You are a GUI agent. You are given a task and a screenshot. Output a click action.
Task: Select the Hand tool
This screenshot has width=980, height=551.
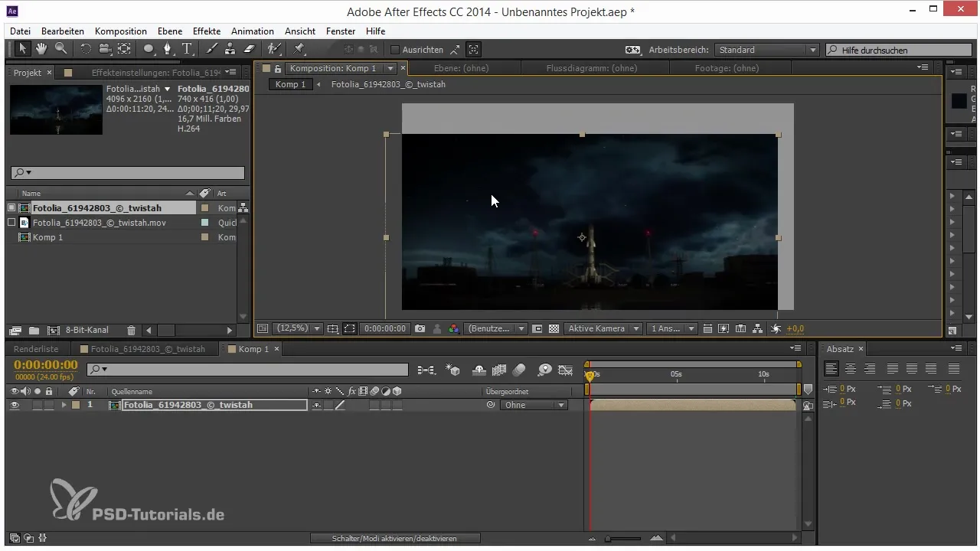click(41, 49)
